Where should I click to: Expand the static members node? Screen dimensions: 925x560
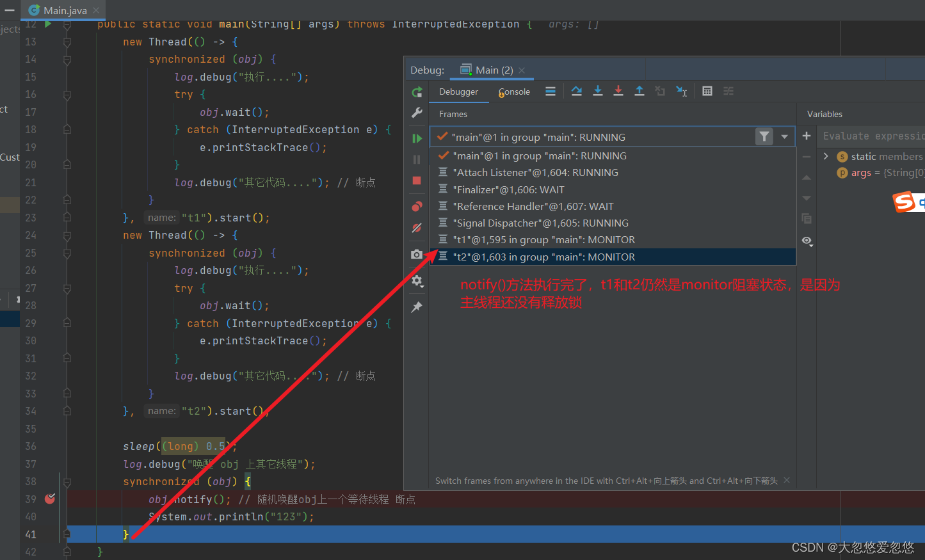826,156
